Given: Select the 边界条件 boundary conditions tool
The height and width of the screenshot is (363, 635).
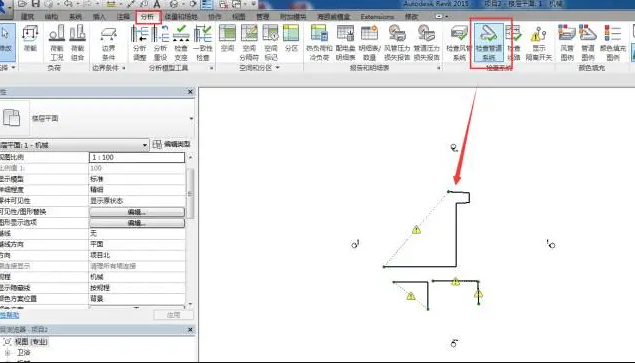Looking at the screenshot, I should (x=109, y=43).
